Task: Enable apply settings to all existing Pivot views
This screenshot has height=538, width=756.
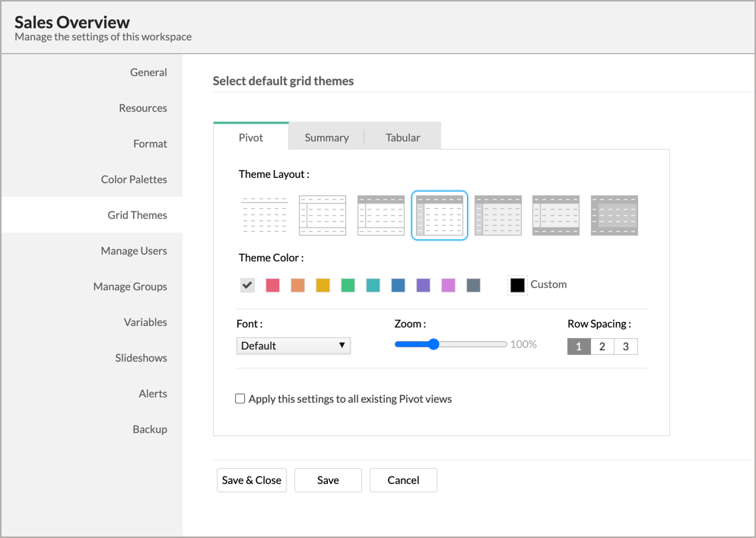Action: 240,399
